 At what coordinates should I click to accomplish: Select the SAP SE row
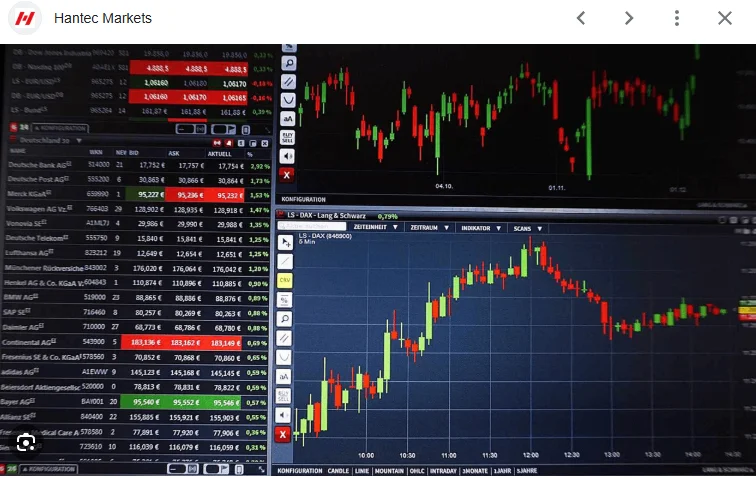click(x=135, y=313)
